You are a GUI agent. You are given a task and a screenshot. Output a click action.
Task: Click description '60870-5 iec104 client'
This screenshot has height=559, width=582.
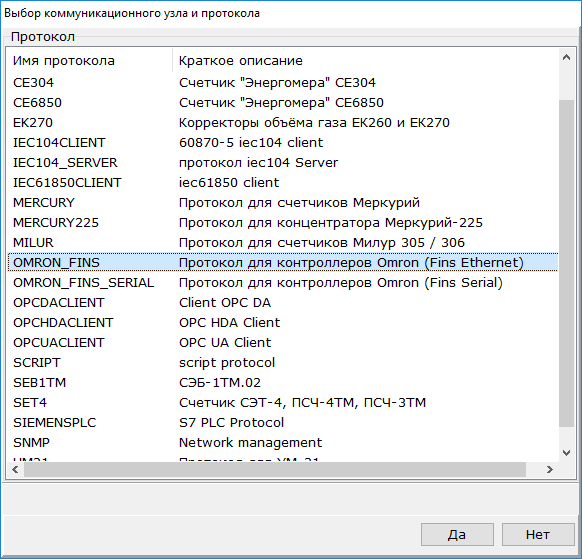pyautogui.click(x=251, y=143)
